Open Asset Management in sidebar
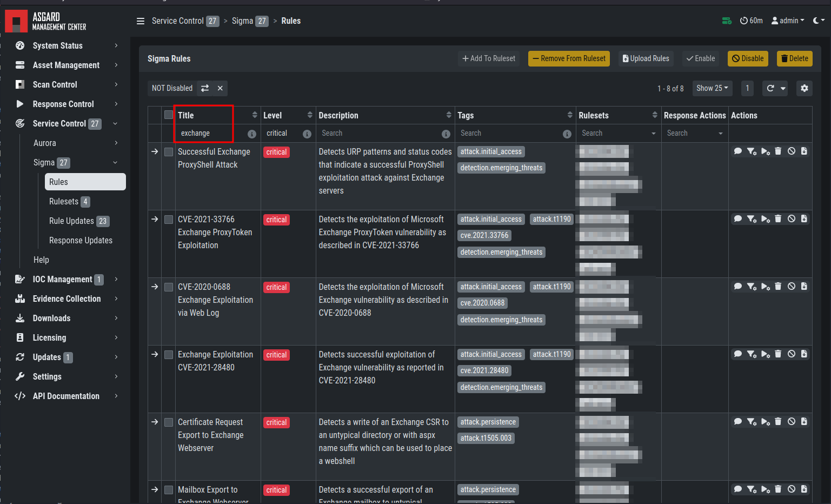Screen dimensions: 831x504 point(67,65)
